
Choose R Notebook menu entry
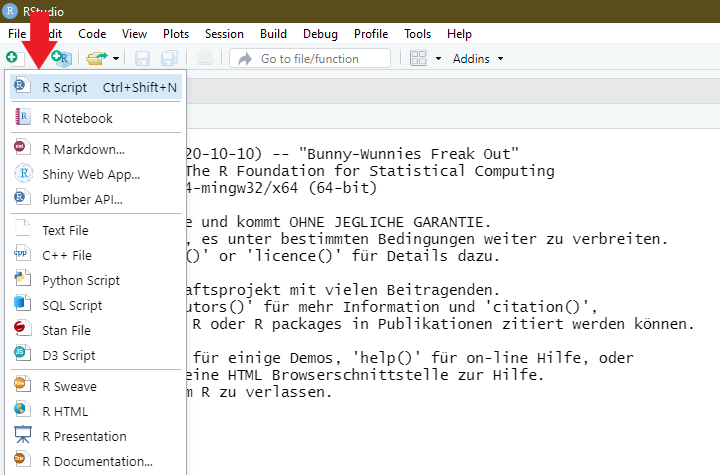point(96,118)
